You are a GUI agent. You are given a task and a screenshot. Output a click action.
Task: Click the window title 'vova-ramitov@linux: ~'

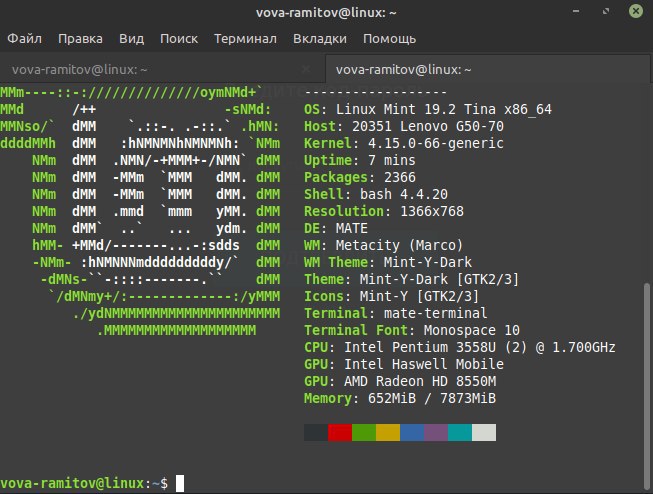(326, 12)
